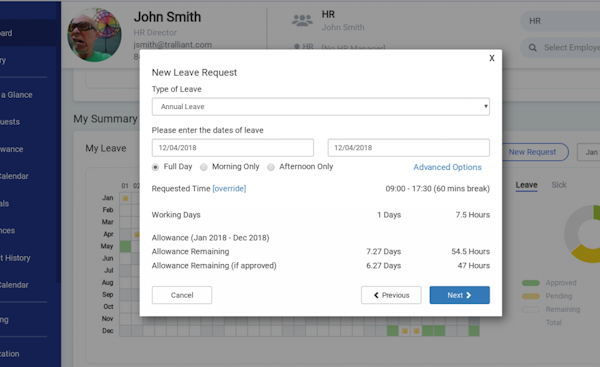Proceed with the Next button
600x367 pixels.
[460, 295]
